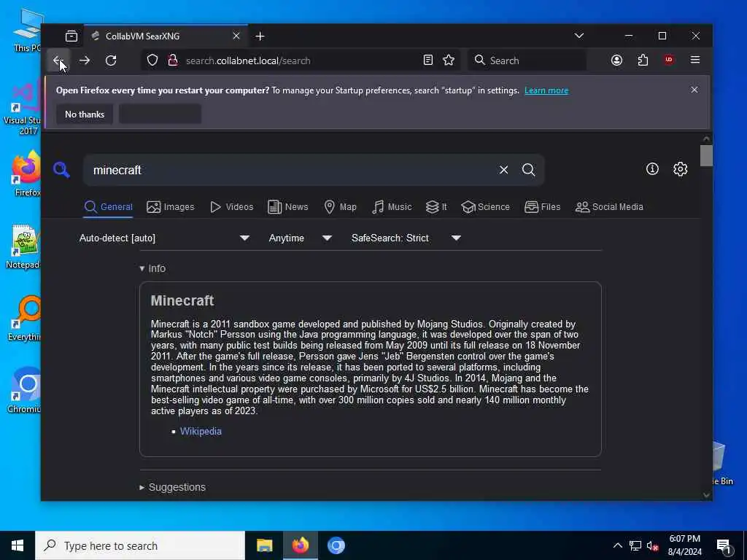The width and height of the screenshot is (747, 560).
Task: Switch to the It tab
Action: [x=436, y=207]
